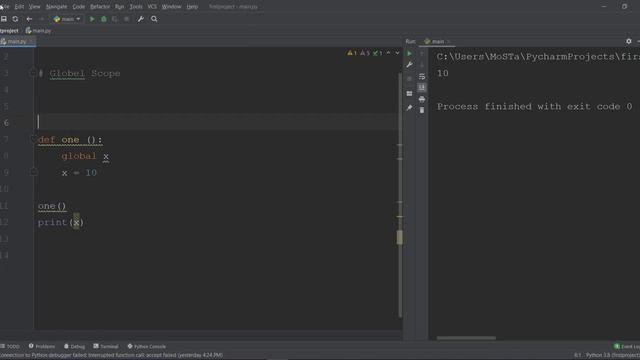Click the print icon in Run panel
Viewport: 640px width, 360px height.
pos(422,99)
